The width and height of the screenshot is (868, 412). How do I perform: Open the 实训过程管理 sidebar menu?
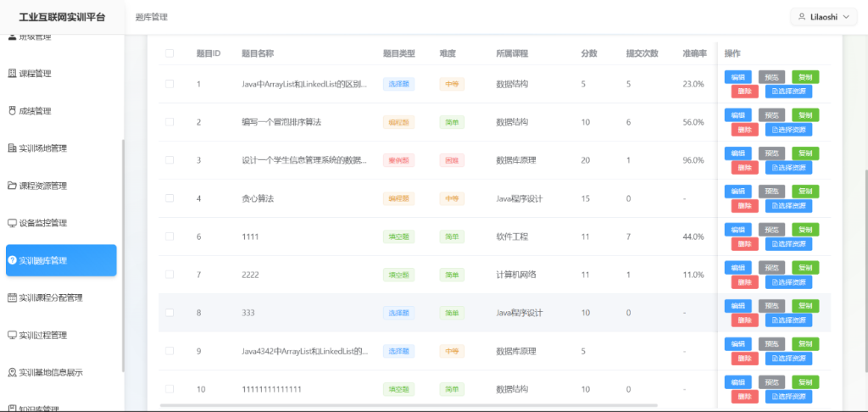54,335
